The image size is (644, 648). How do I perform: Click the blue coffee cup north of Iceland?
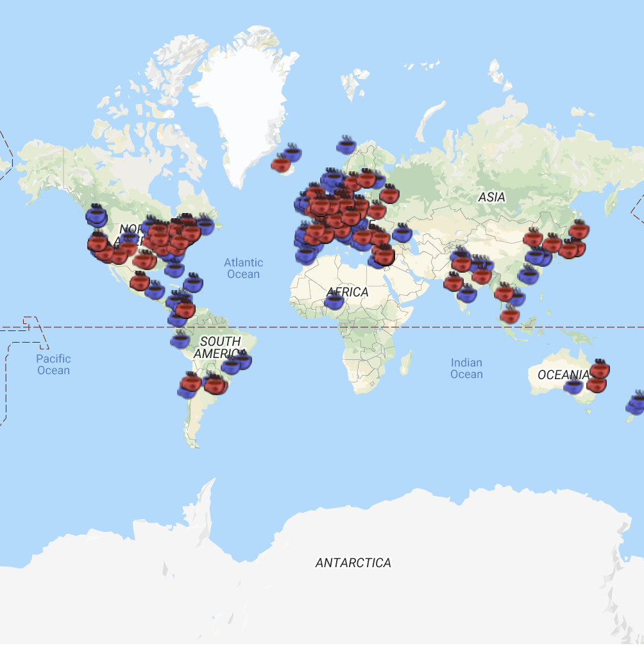point(293,153)
